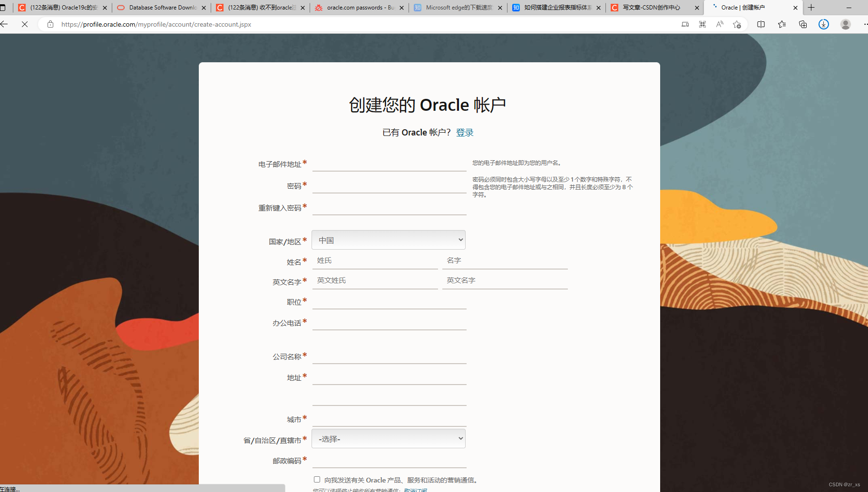
Task: Focus the 公司名称 company name field
Action: click(389, 356)
